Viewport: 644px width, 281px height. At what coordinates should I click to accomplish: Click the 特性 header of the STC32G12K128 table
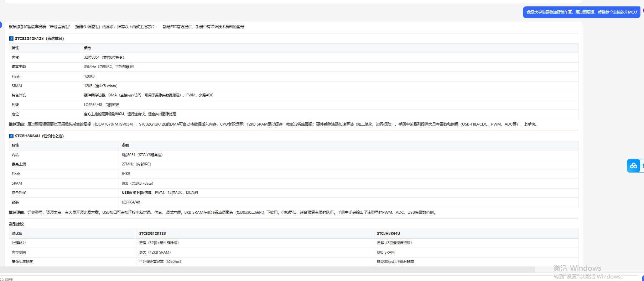click(x=15, y=48)
